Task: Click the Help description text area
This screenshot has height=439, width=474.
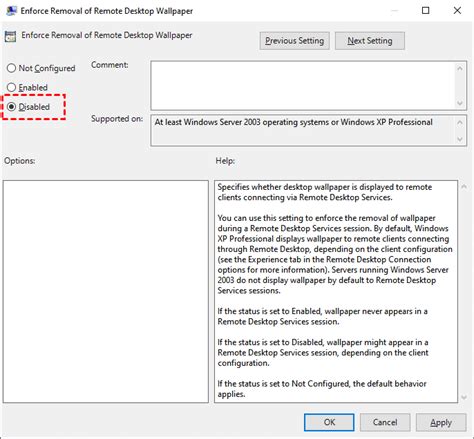Action: pyautogui.click(x=336, y=292)
